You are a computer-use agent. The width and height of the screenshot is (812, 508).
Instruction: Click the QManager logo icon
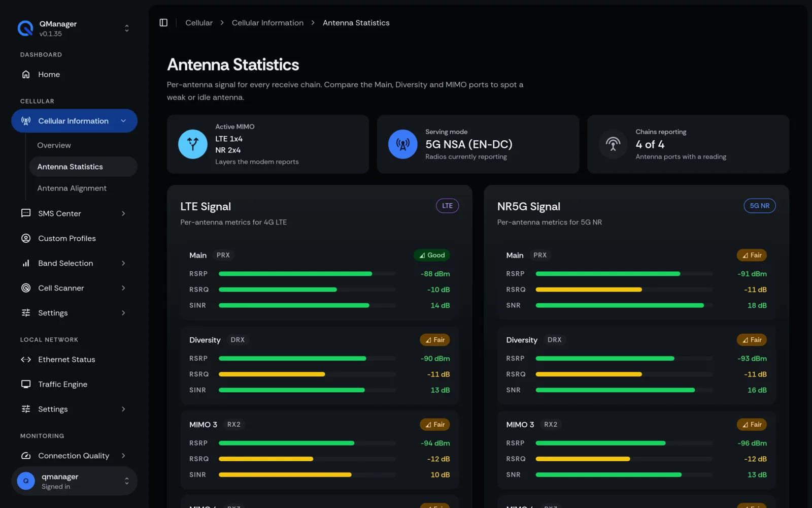pos(25,28)
